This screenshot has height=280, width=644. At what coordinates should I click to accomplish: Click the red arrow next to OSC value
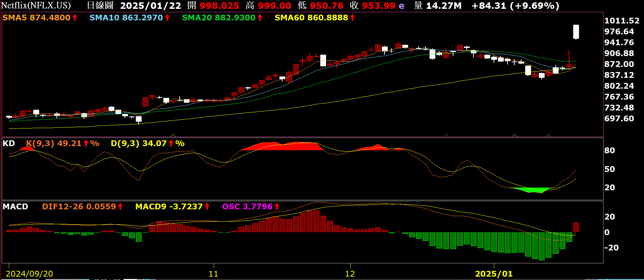[x=277, y=206]
